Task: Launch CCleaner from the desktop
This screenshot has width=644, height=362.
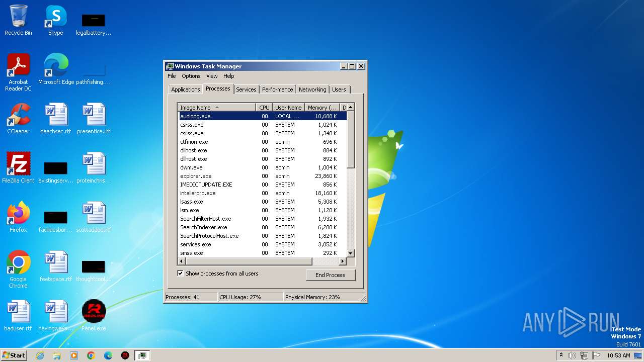Action: tap(18, 119)
